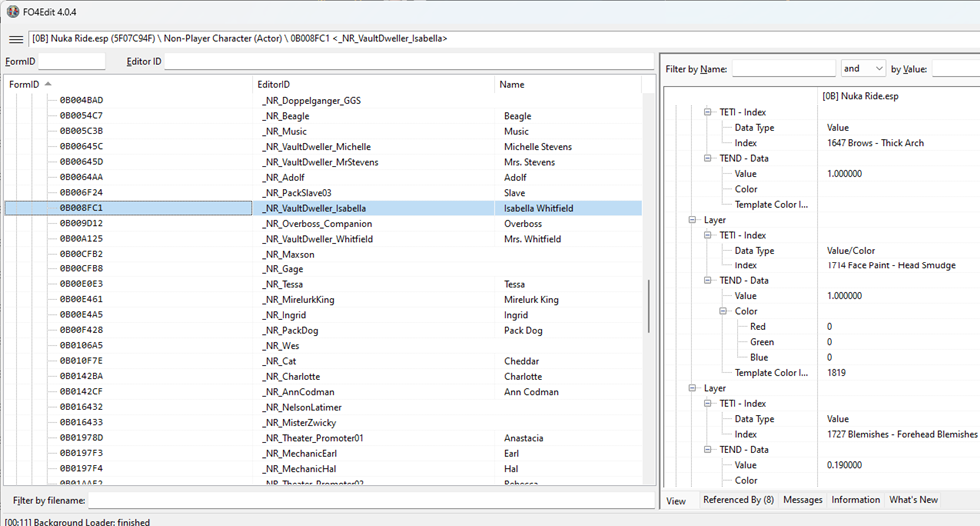980x526 pixels.
Task: Switch to the View tab
Action: tap(676, 501)
